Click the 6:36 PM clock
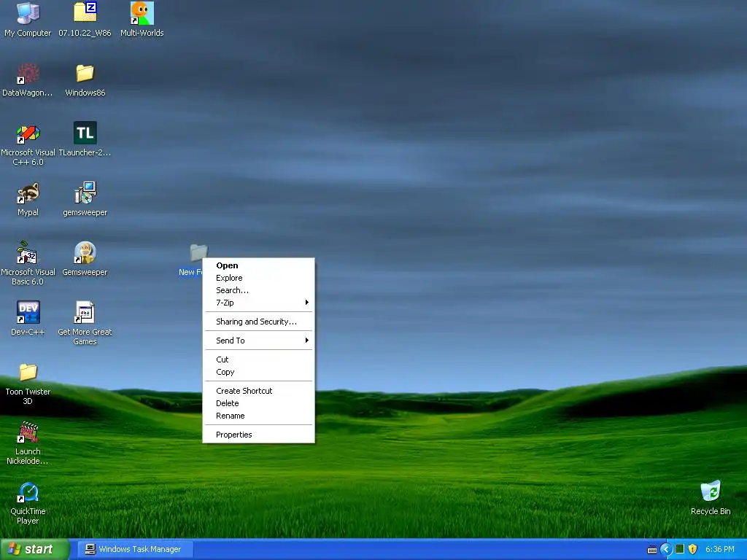Image resolution: width=747 pixels, height=560 pixels. tap(719, 550)
